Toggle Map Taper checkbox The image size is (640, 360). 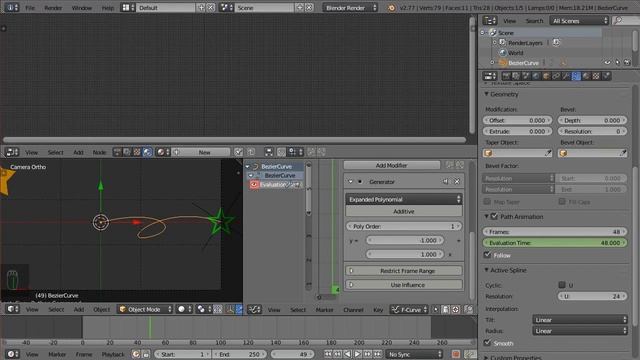(x=487, y=201)
